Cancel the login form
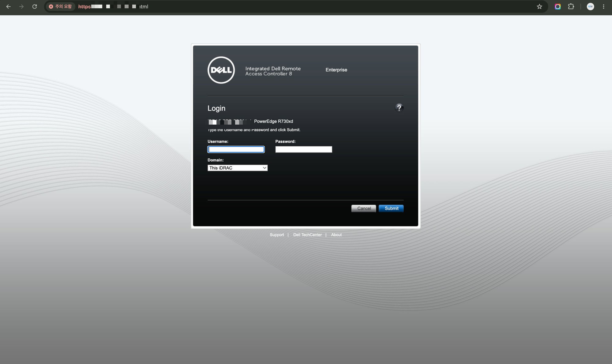Screen dimensions: 612x364 (364, 208)
